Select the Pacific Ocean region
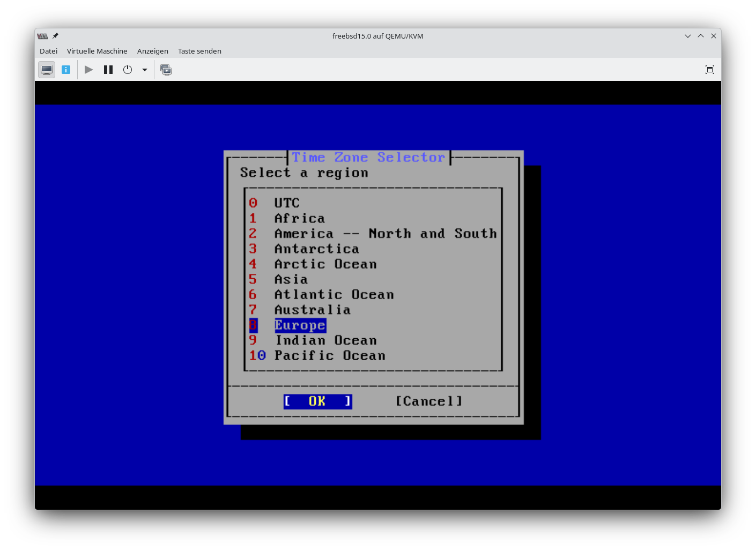Image resolution: width=756 pixels, height=551 pixels. coord(330,356)
